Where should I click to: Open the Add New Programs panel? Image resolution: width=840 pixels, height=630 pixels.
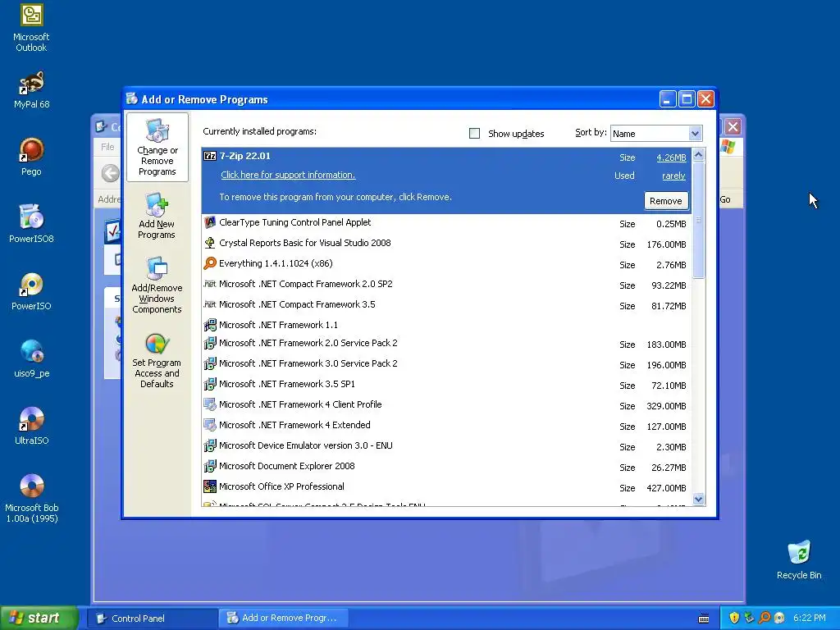pyautogui.click(x=157, y=217)
